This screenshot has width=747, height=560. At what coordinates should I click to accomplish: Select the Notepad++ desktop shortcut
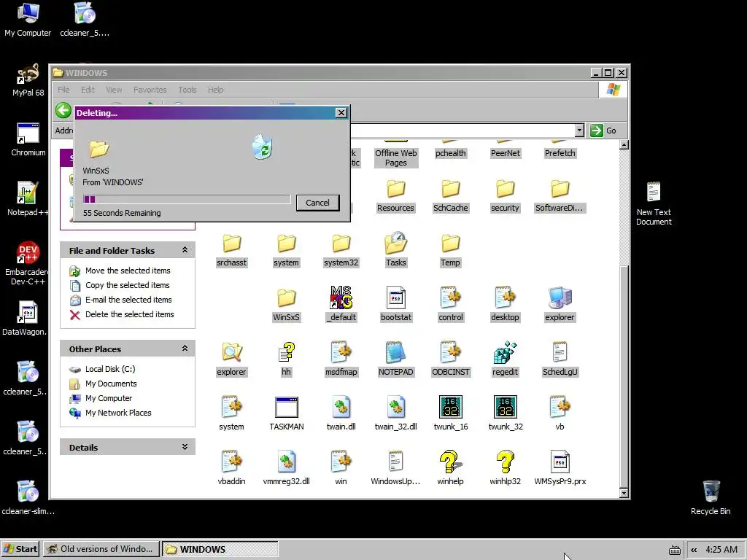tap(27, 199)
